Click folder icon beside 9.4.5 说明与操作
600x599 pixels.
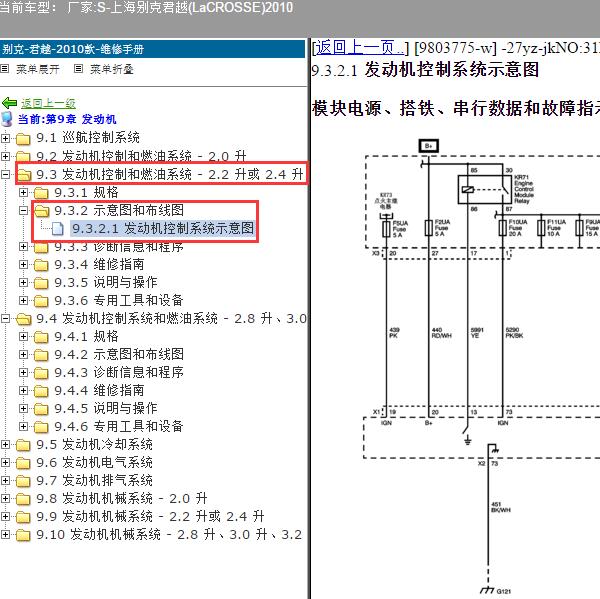[x=41, y=409]
